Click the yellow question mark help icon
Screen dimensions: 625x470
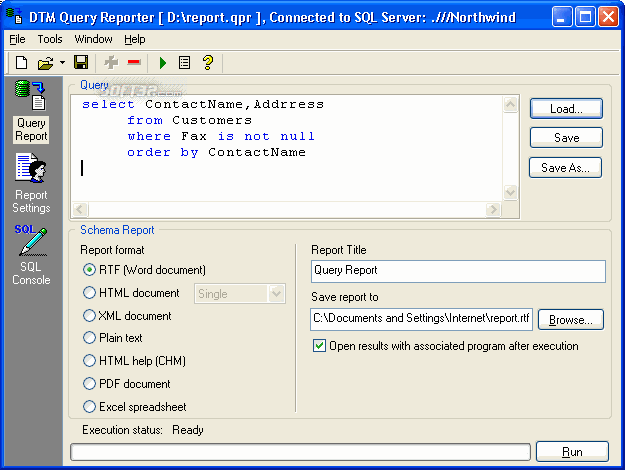[x=208, y=63]
